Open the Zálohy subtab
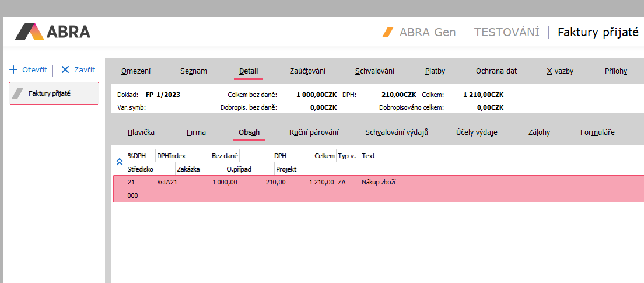This screenshot has width=644, height=283. click(x=538, y=132)
